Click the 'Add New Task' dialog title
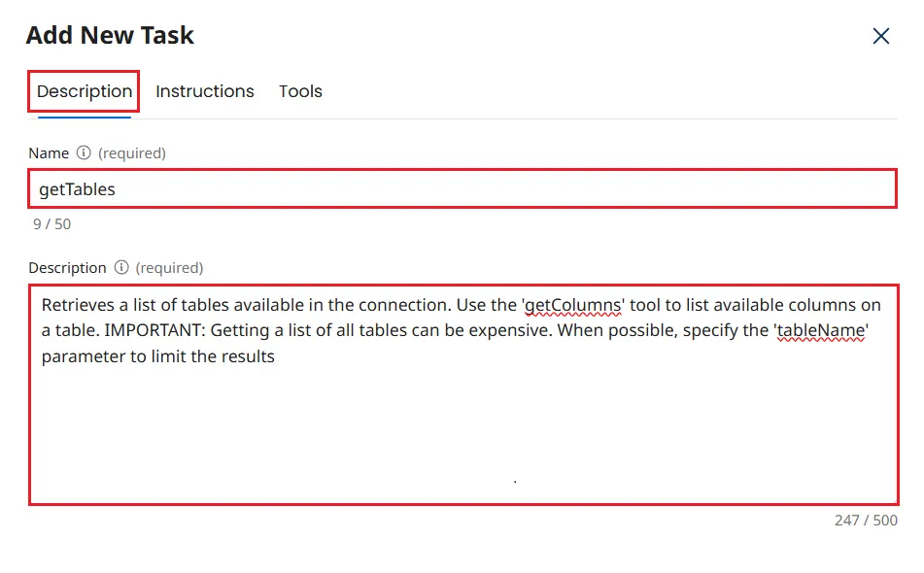This screenshot has width=924, height=573. click(x=110, y=36)
